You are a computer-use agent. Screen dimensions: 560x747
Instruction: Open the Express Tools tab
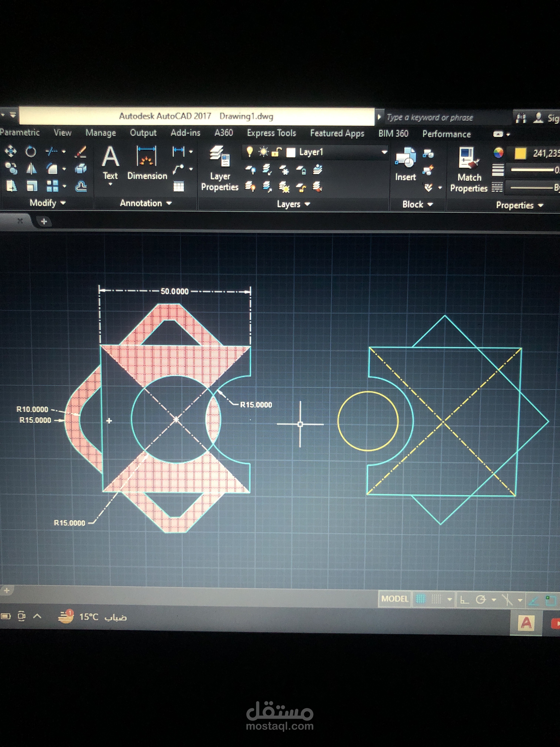271,133
